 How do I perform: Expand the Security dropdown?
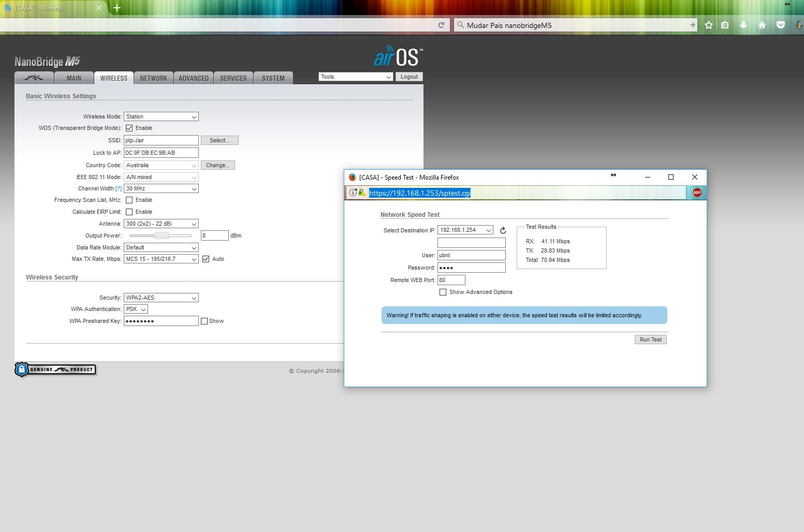(161, 298)
